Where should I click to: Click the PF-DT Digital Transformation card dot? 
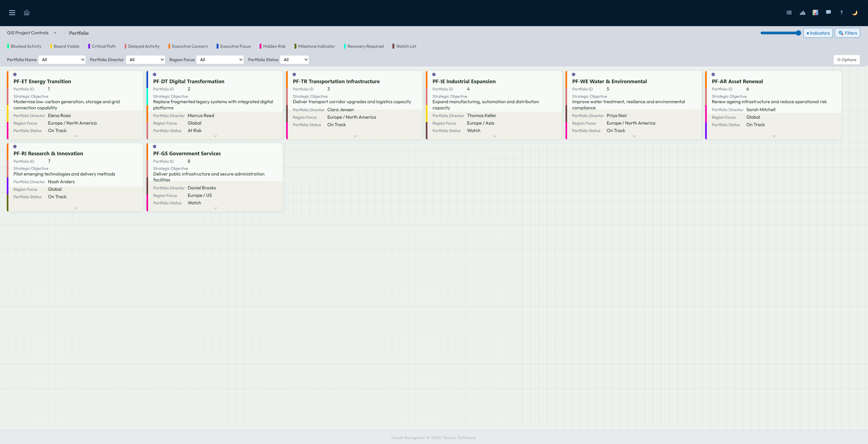pyautogui.click(x=155, y=75)
